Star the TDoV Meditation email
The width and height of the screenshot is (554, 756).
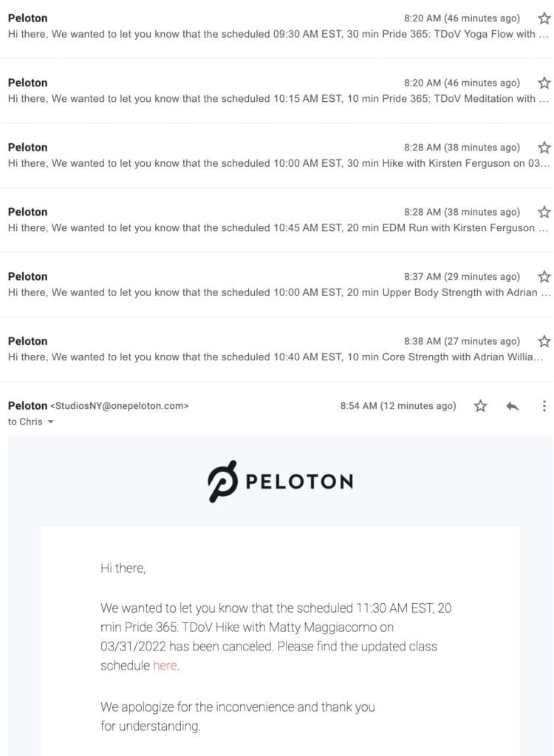544,83
